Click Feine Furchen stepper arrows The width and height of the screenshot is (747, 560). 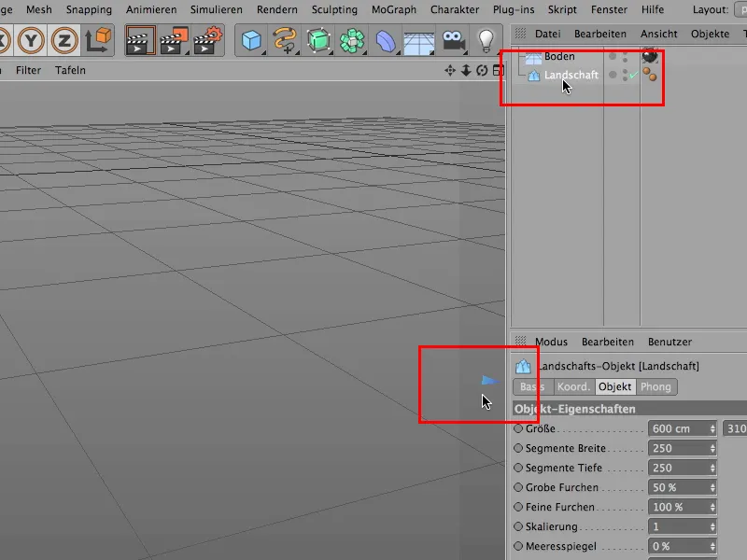click(712, 507)
